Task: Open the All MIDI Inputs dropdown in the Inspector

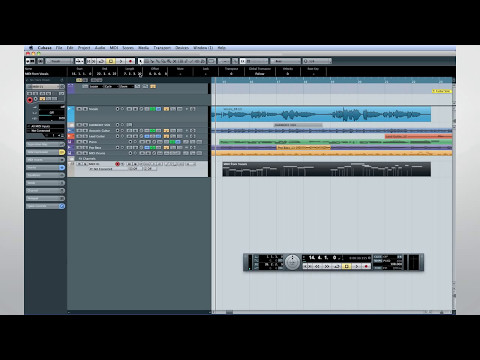Action: click(x=45, y=127)
